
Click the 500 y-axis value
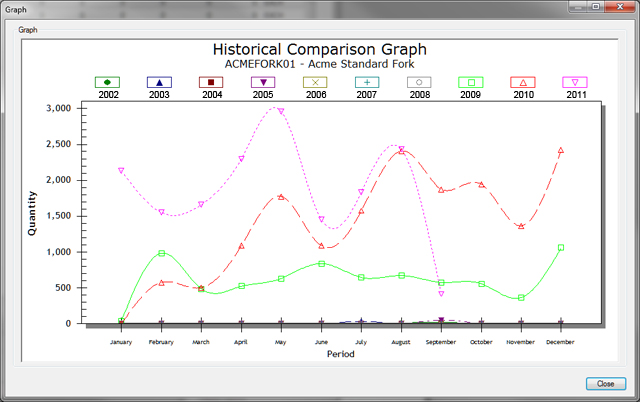point(63,288)
